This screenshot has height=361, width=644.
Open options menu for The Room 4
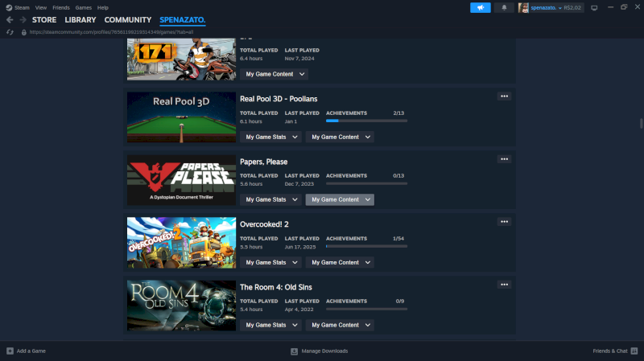pos(504,285)
